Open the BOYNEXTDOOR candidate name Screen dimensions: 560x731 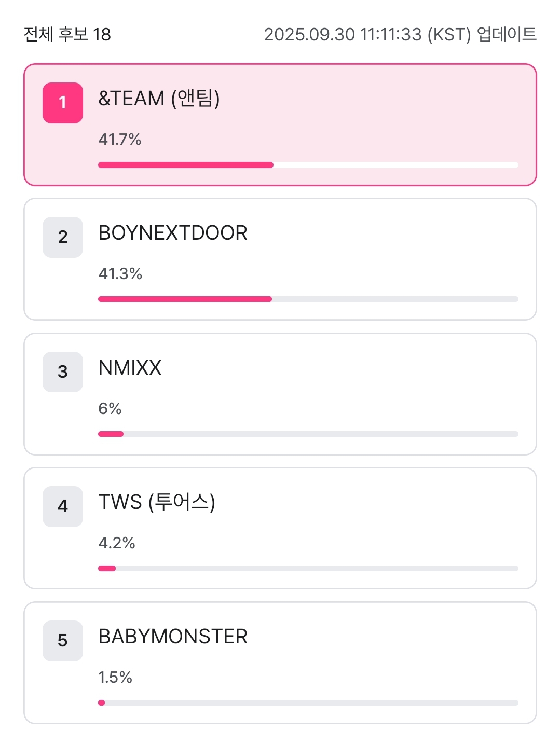pos(173,233)
